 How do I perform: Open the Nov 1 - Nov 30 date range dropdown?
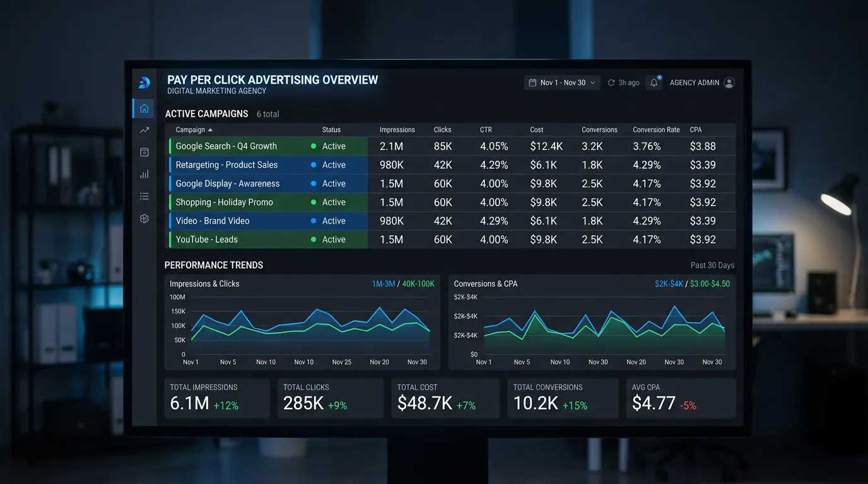562,83
